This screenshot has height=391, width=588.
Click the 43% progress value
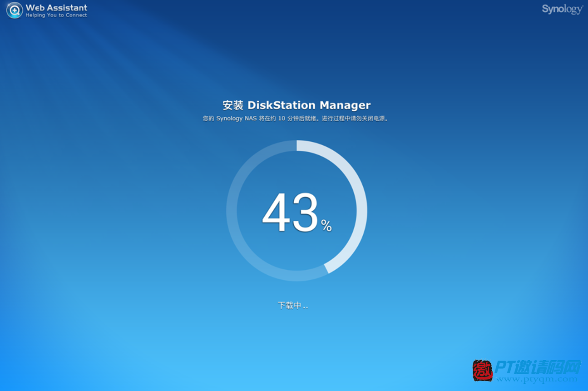pyautogui.click(x=297, y=213)
